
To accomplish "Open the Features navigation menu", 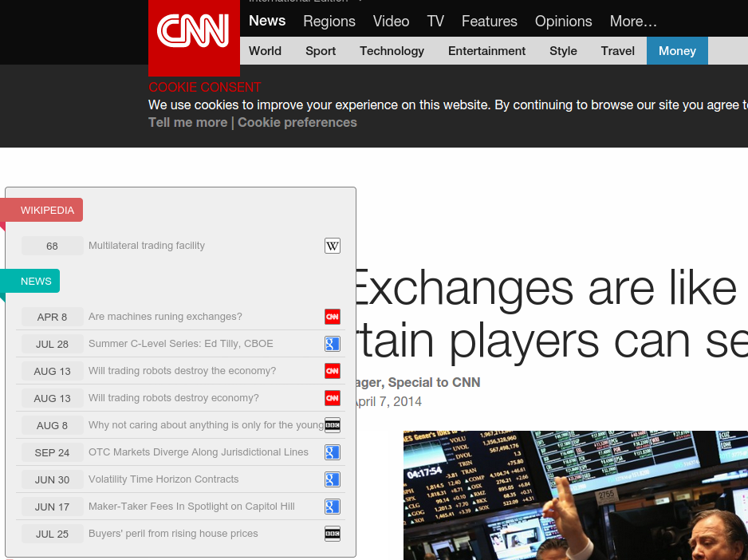I will click(x=489, y=22).
